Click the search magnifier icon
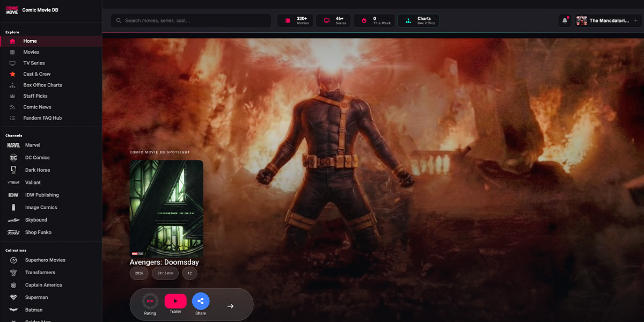Viewport: 644px width, 322px height. click(x=119, y=20)
